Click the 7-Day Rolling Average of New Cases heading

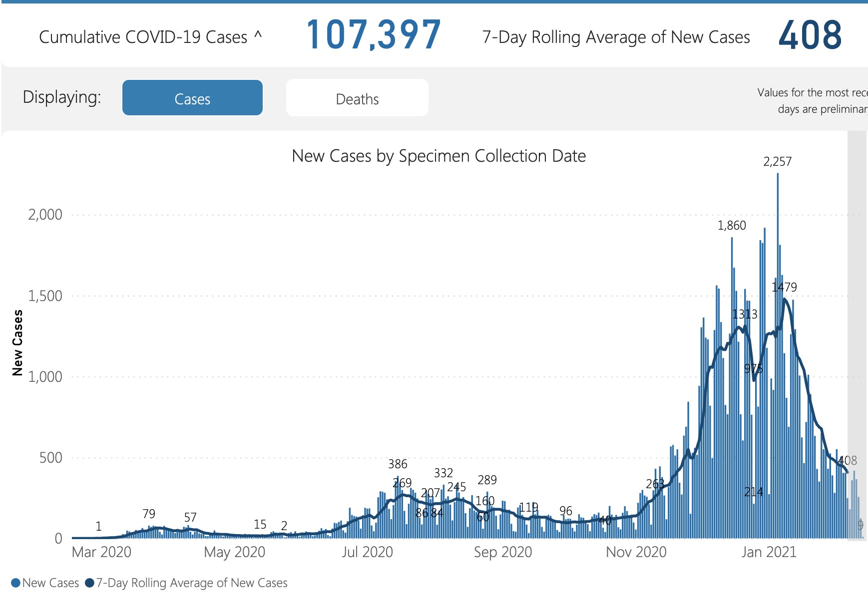pyautogui.click(x=616, y=37)
